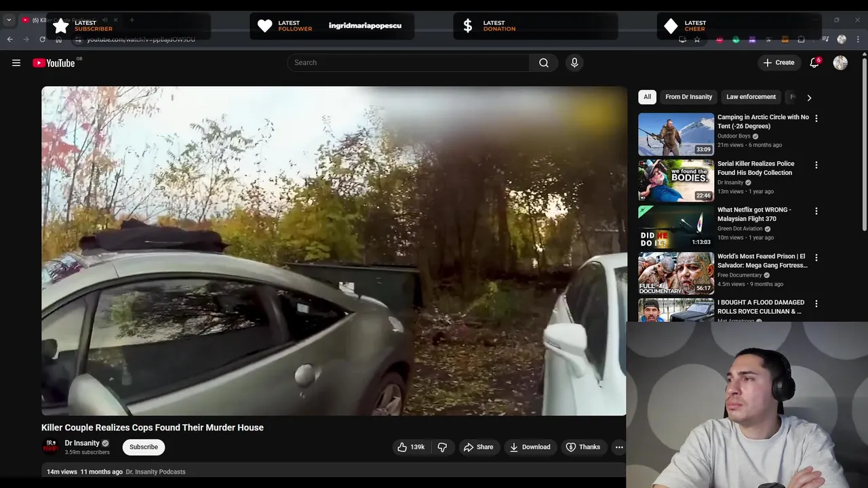
Task: Like the video with thumbs up
Action: click(x=411, y=447)
